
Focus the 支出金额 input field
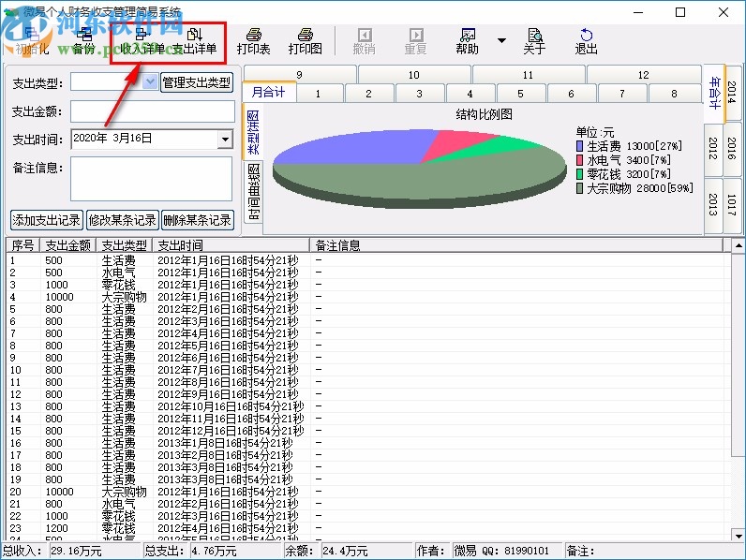[153, 111]
